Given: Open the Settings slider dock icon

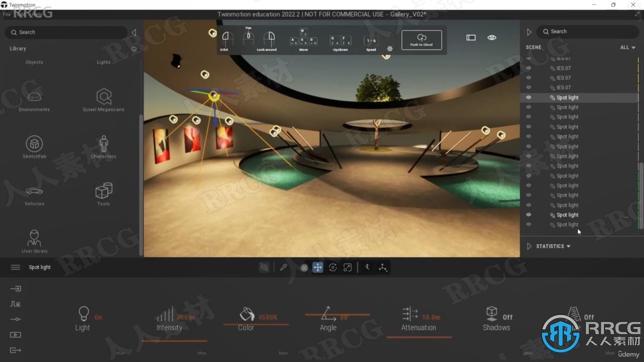Looking at the screenshot, I should (16, 319).
